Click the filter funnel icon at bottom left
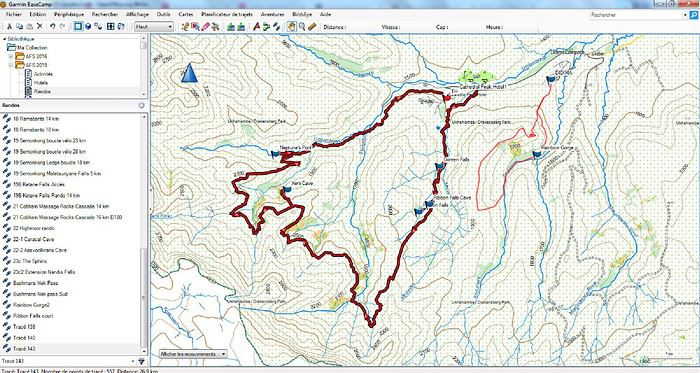Image resolution: width=700 pixels, height=373 pixels. [142, 361]
